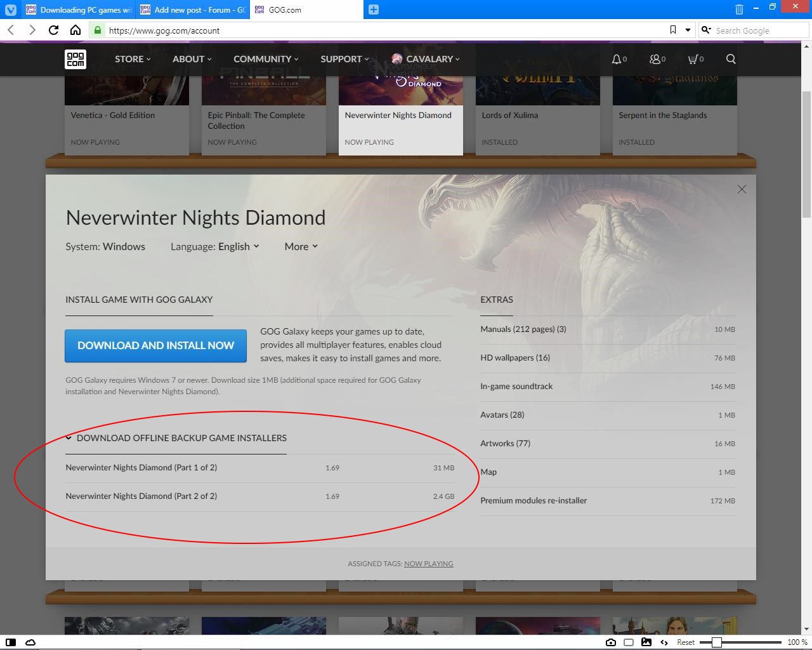Open the sync cloud status icon

point(30,642)
